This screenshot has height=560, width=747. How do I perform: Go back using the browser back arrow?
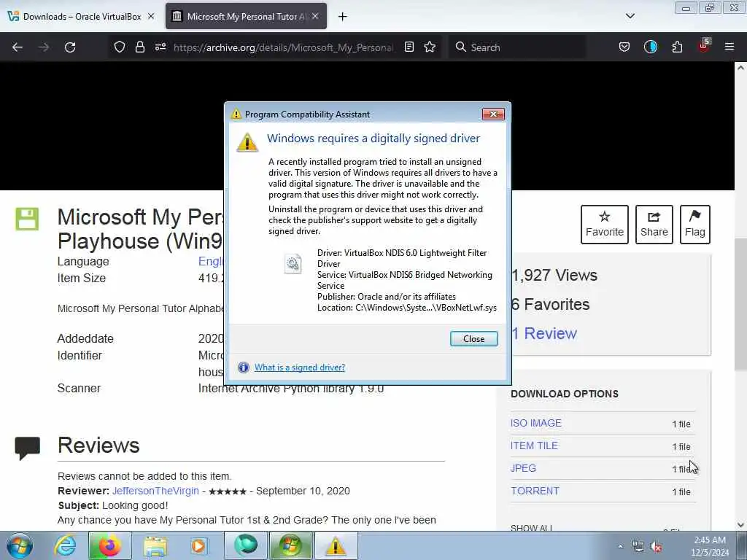[x=18, y=47]
